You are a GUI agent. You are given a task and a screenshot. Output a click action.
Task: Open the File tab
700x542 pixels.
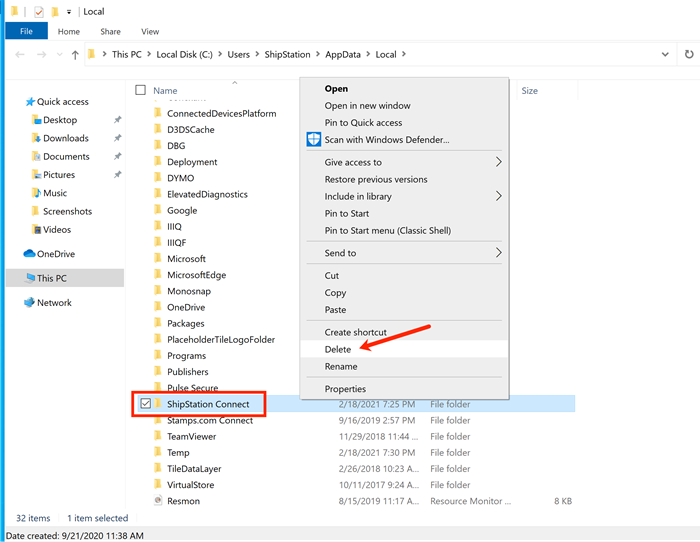coord(26,31)
